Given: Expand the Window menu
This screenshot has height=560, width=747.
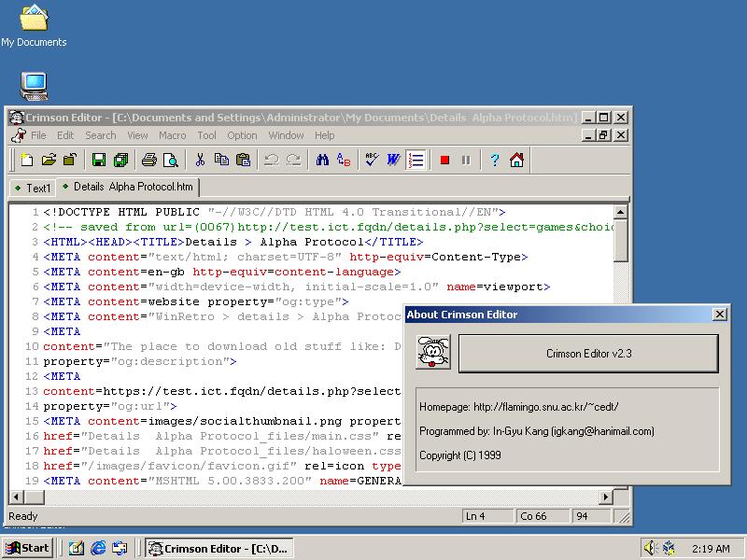Looking at the screenshot, I should click(x=286, y=135).
